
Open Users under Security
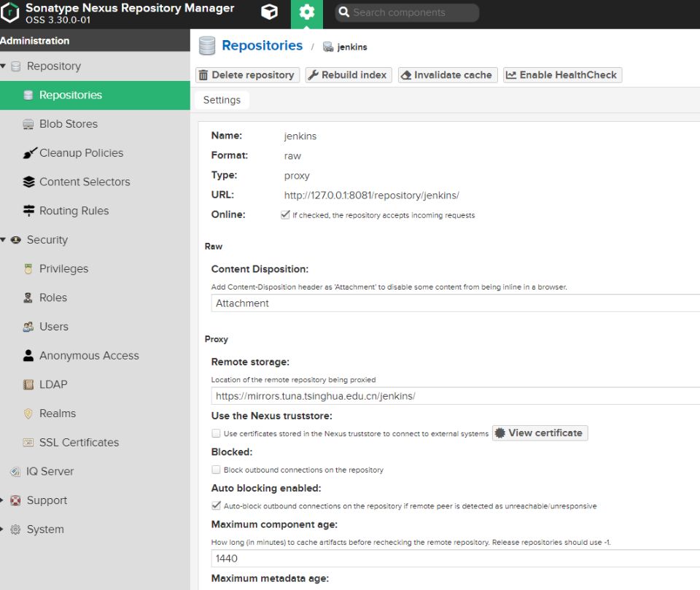click(95, 327)
